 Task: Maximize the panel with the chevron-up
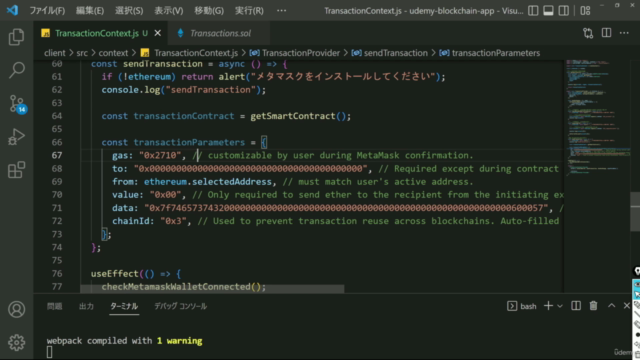(x=611, y=306)
